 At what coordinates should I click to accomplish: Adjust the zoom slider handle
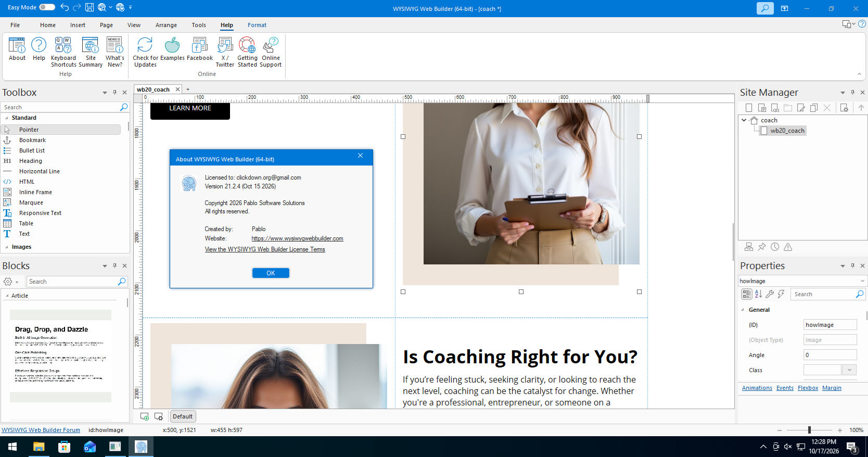tap(809, 430)
